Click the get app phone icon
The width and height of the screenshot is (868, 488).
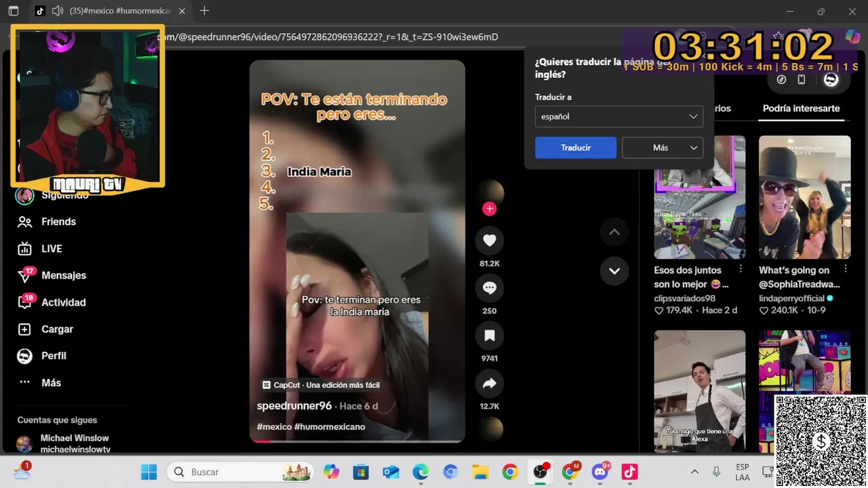[x=802, y=79]
